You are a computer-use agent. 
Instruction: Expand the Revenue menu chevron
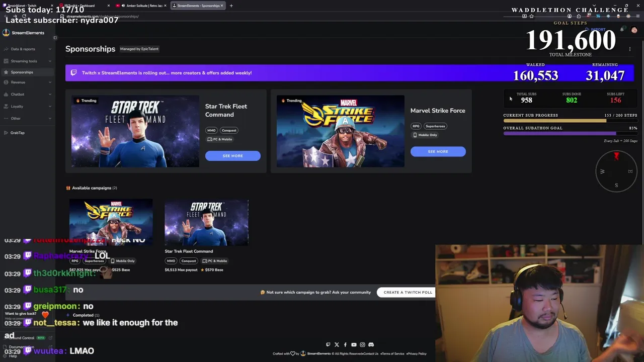[50, 82]
